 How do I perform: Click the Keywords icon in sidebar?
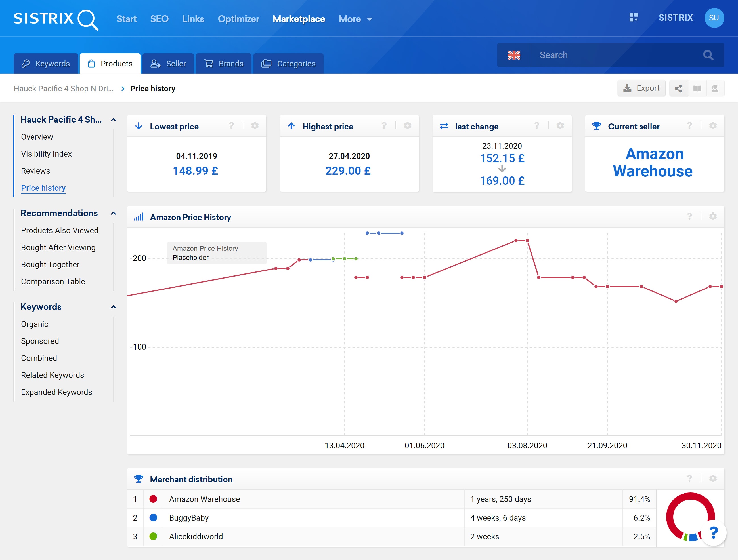click(114, 306)
